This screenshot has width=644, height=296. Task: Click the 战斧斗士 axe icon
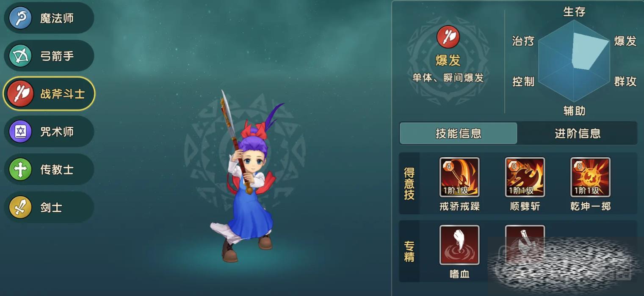(x=20, y=93)
